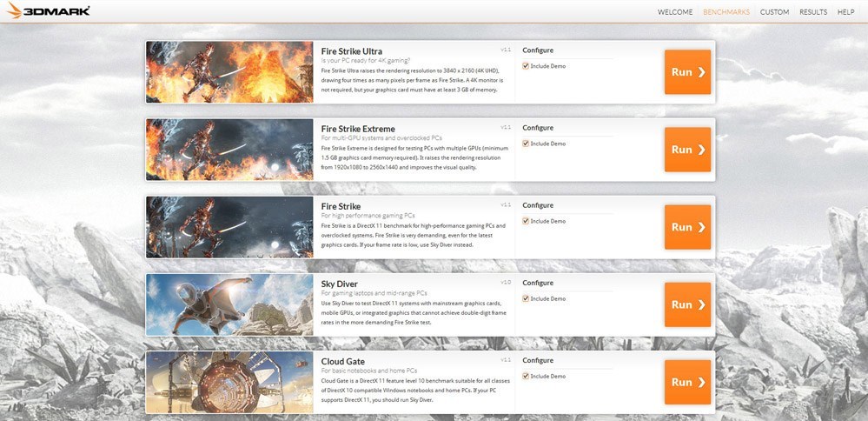Viewport: 868px width, 421px height.
Task: Open the Welcome tab
Action: [675, 11]
